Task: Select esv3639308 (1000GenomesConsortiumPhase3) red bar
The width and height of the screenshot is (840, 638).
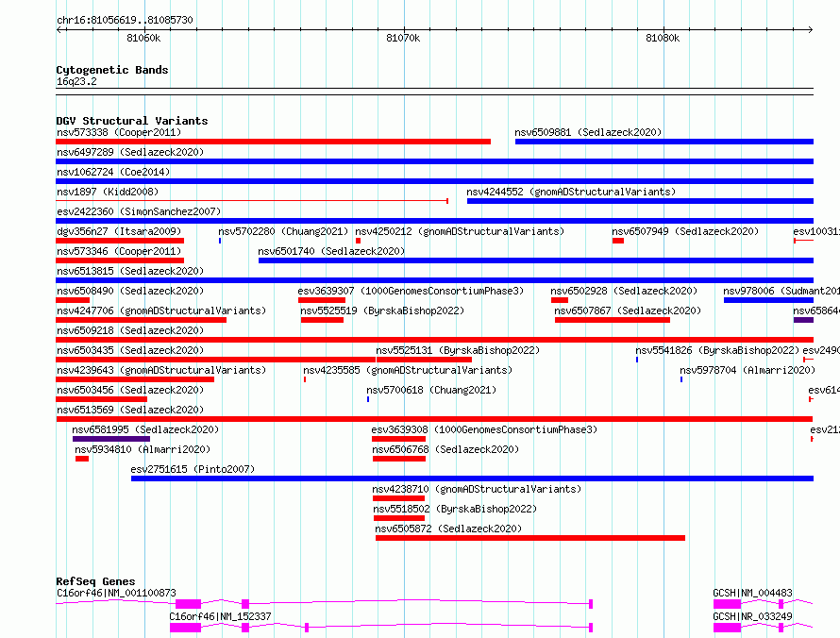Action: coord(398,439)
